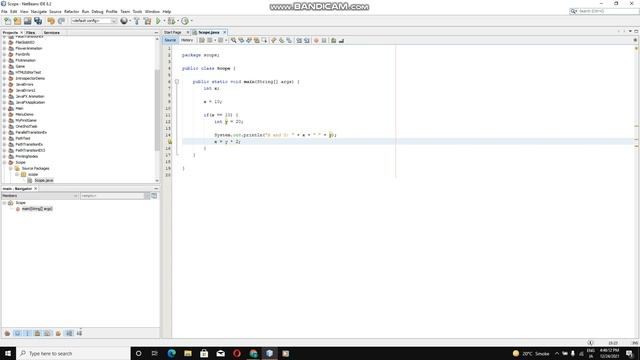The width and height of the screenshot is (640, 360).
Task: Click the Comment code icon in editor toolbar
Action: 333,40
